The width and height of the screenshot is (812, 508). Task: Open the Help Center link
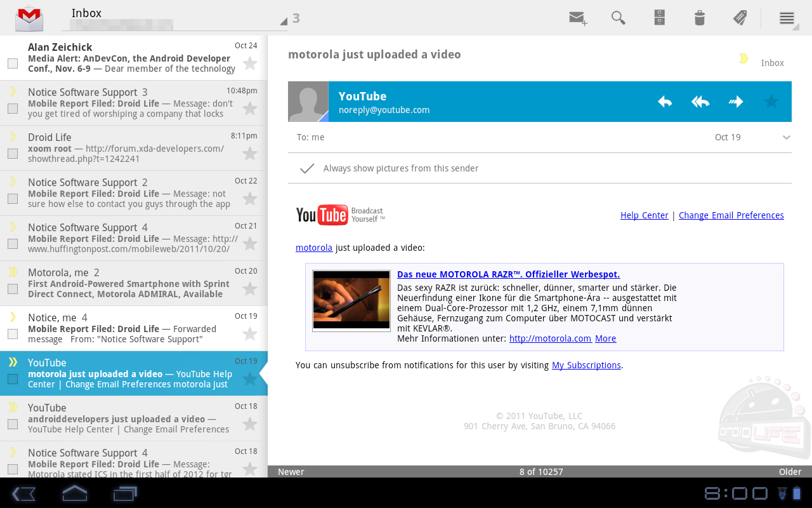pyautogui.click(x=644, y=215)
